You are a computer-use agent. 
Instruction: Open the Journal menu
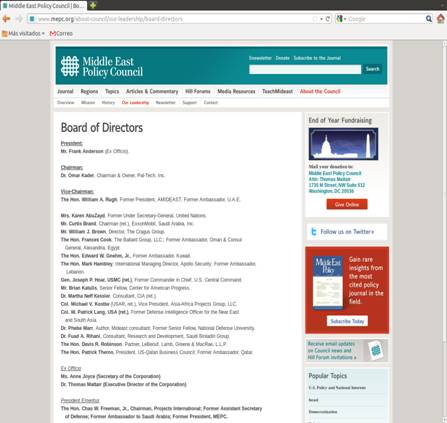65,91
